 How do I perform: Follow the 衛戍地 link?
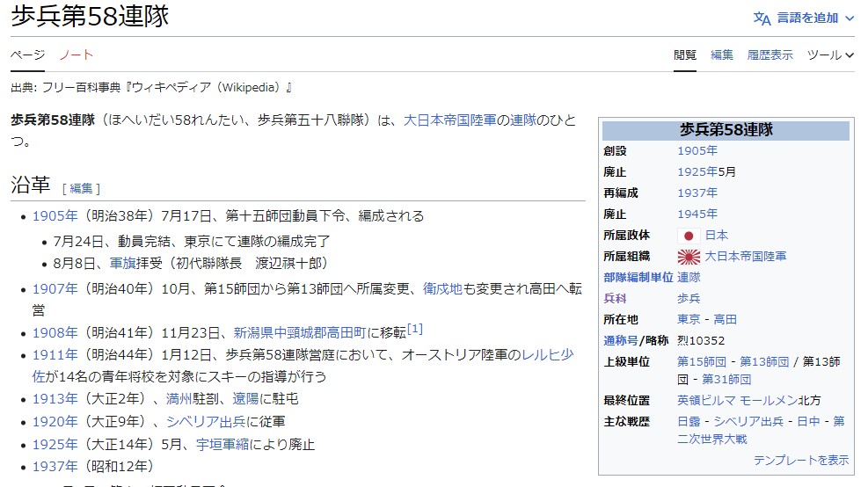(442, 289)
